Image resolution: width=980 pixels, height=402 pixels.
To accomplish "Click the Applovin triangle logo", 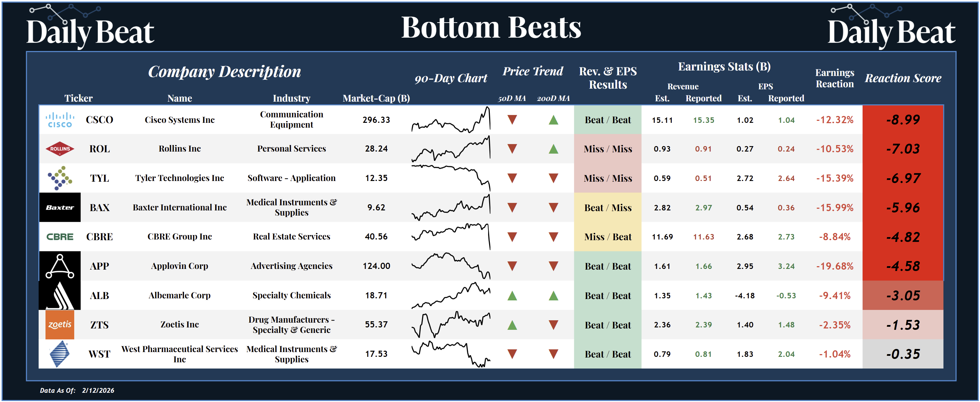I will (60, 266).
